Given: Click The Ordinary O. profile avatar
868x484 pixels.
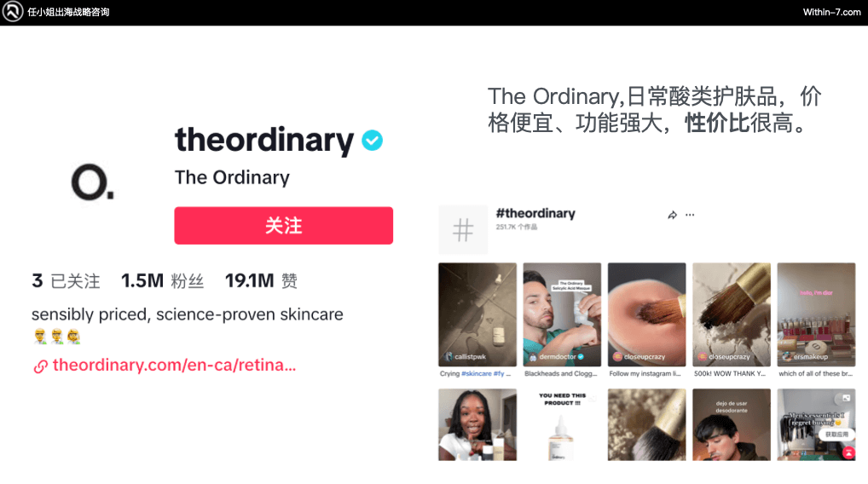Looking at the screenshot, I should 92,181.
